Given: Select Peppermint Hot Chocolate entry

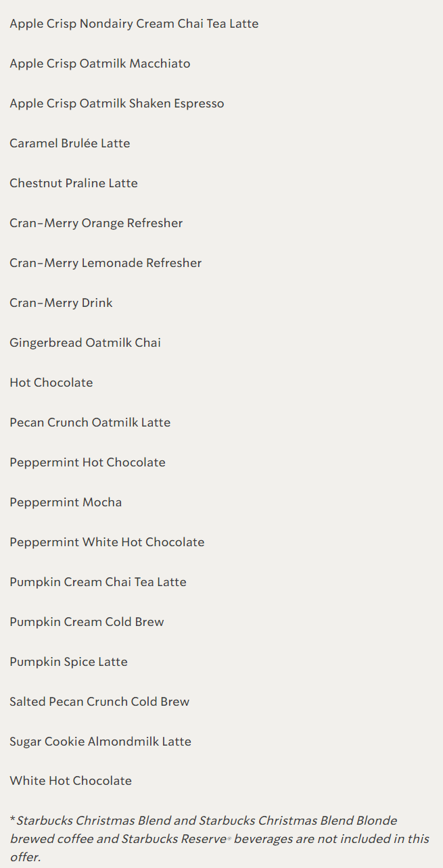Looking at the screenshot, I should point(87,462).
